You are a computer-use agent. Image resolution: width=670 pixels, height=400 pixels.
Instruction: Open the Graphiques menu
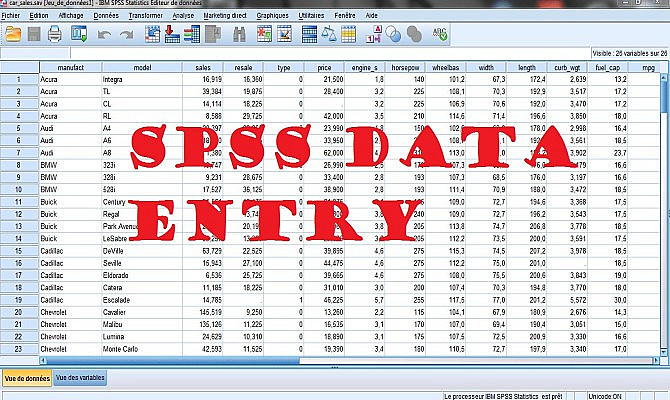point(273,15)
